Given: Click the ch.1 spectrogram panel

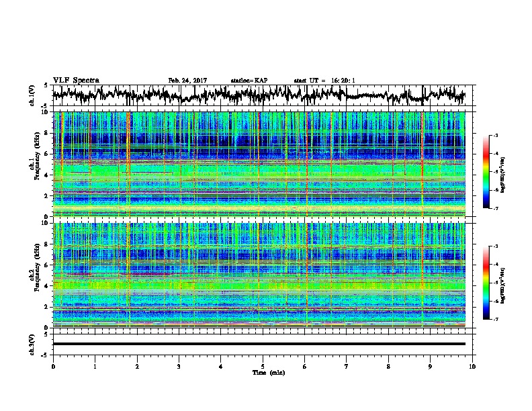Looking at the screenshot, I should pyautogui.click(x=259, y=164).
